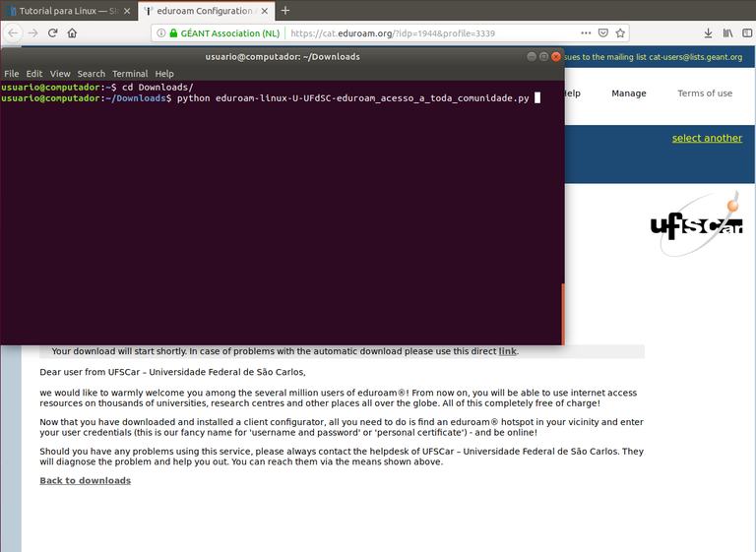Viewport: 756px width, 552px height.
Task: Click GÉANT Association (NL) certificate label
Action: pos(230,33)
